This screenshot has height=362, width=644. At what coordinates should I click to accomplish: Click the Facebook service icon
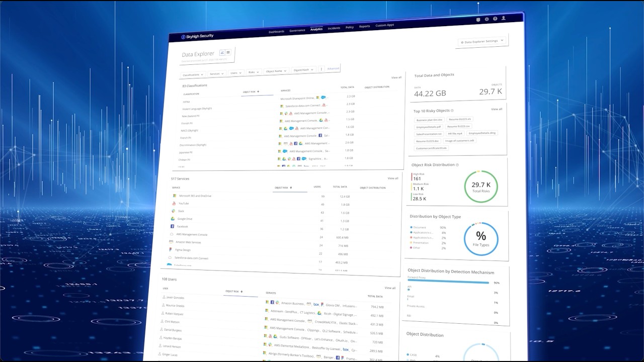click(173, 226)
